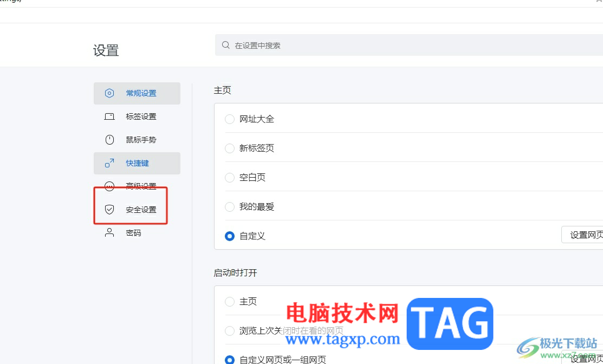The height and width of the screenshot is (364, 603).
Task: Click the magnifier icon in the search bar
Action: [x=225, y=45]
